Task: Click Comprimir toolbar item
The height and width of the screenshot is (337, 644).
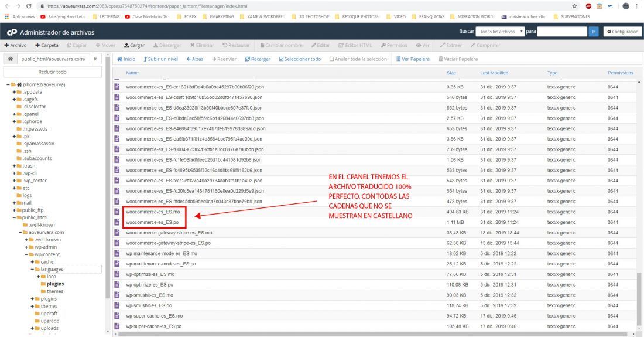Action: click(485, 45)
